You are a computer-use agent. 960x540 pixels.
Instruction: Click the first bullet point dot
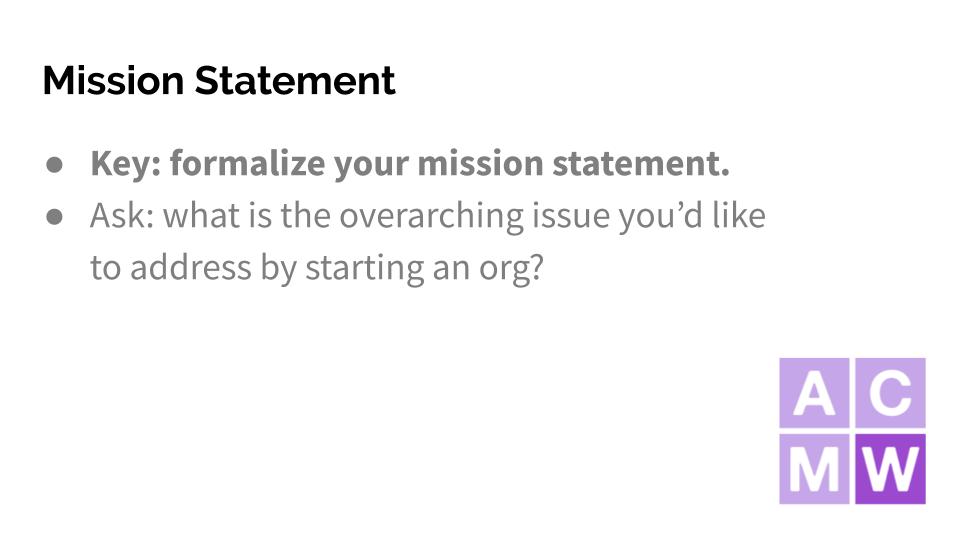pos(54,164)
